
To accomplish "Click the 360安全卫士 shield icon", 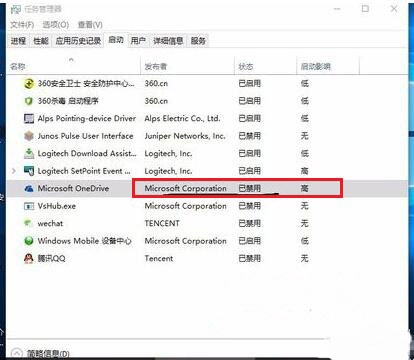I will coord(29,83).
